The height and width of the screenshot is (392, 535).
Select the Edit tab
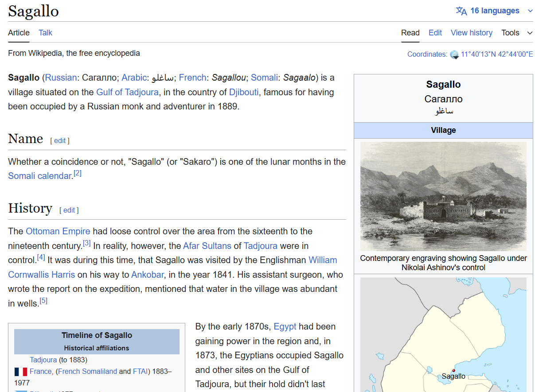(x=435, y=33)
